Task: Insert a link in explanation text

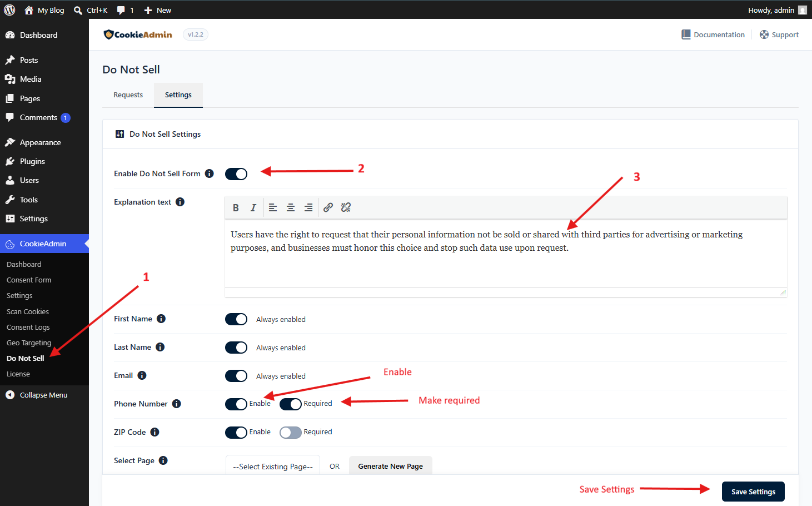Action: 328,207
